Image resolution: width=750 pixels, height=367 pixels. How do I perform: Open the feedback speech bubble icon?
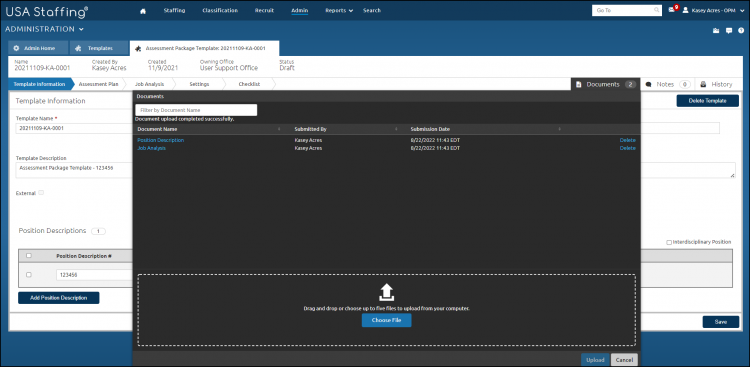click(x=729, y=31)
